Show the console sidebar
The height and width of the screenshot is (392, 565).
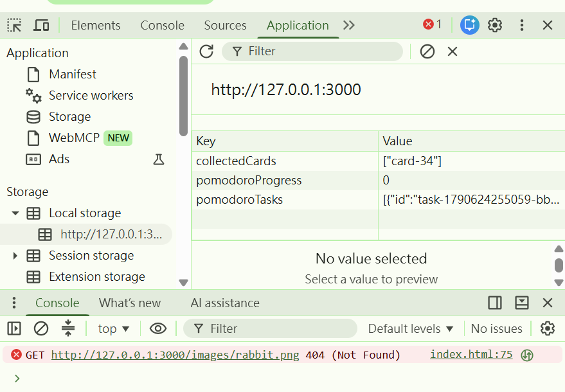point(14,328)
